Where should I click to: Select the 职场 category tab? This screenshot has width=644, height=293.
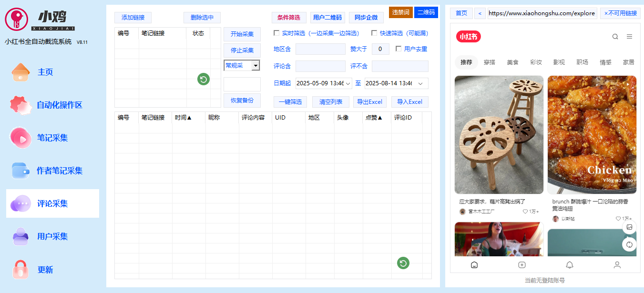click(x=582, y=62)
